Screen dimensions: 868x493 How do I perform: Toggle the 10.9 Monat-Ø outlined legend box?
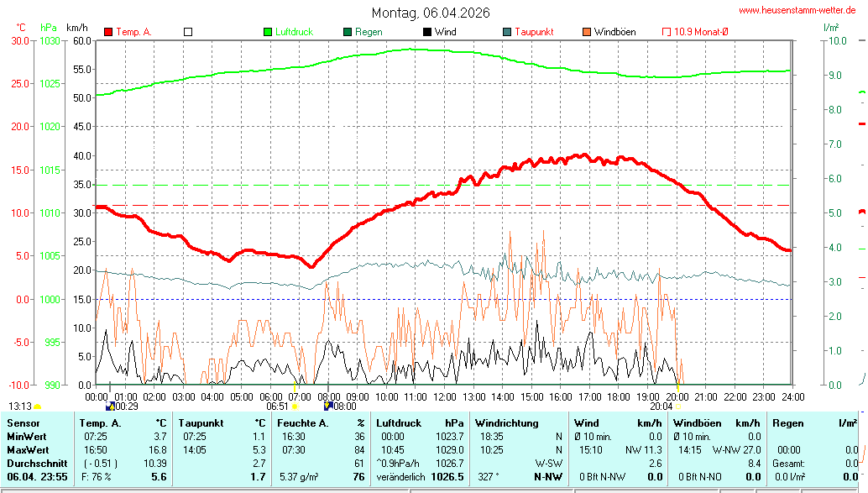click(x=667, y=32)
